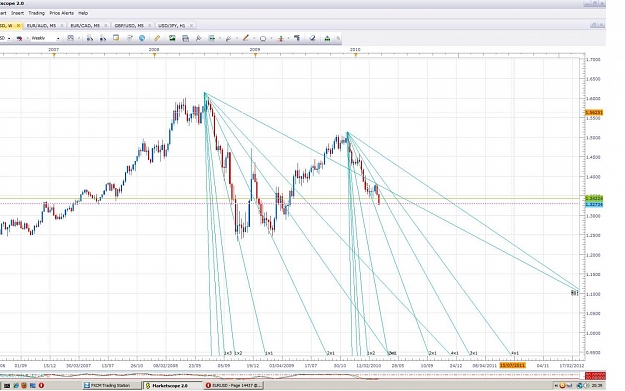Click the ruler measurement tool icon
Viewport: 625px width, 391px height.
[x=157, y=38]
